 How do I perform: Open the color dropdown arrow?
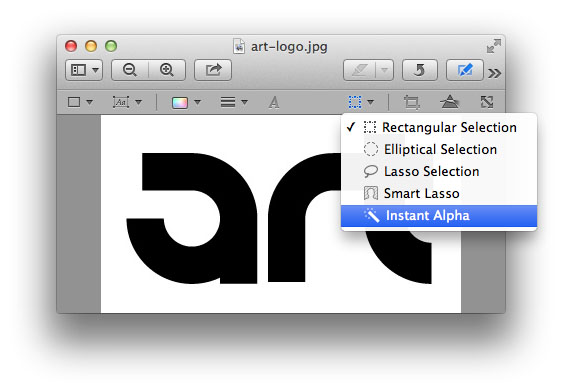197,102
